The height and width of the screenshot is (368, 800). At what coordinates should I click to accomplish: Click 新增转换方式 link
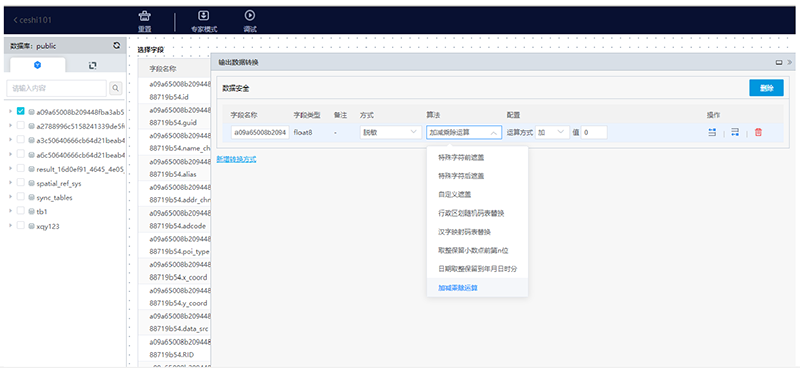click(236, 159)
